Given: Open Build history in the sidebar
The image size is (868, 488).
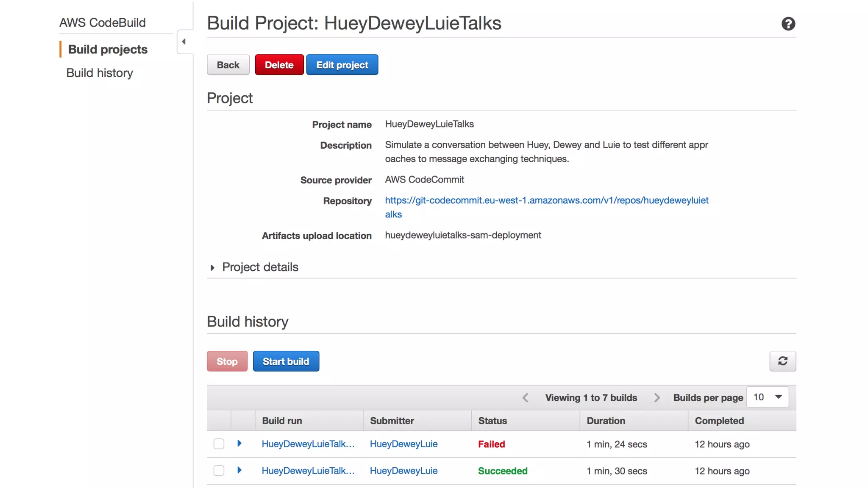Looking at the screenshot, I should [x=100, y=73].
